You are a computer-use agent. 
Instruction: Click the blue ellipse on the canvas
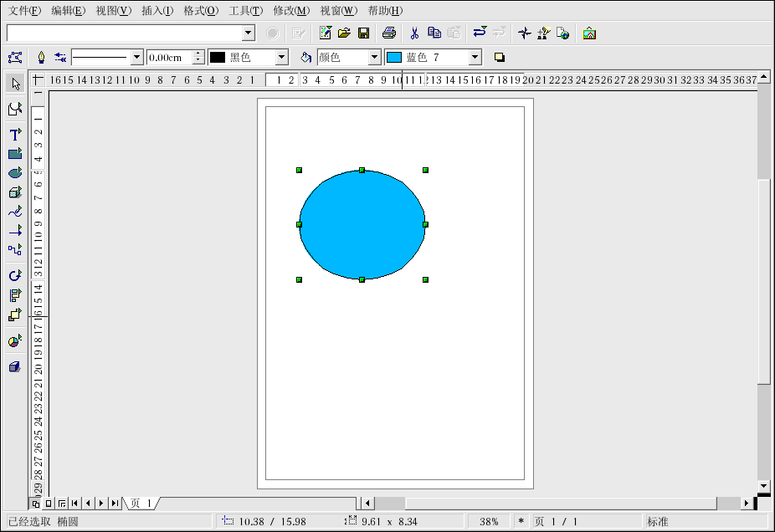click(362, 225)
